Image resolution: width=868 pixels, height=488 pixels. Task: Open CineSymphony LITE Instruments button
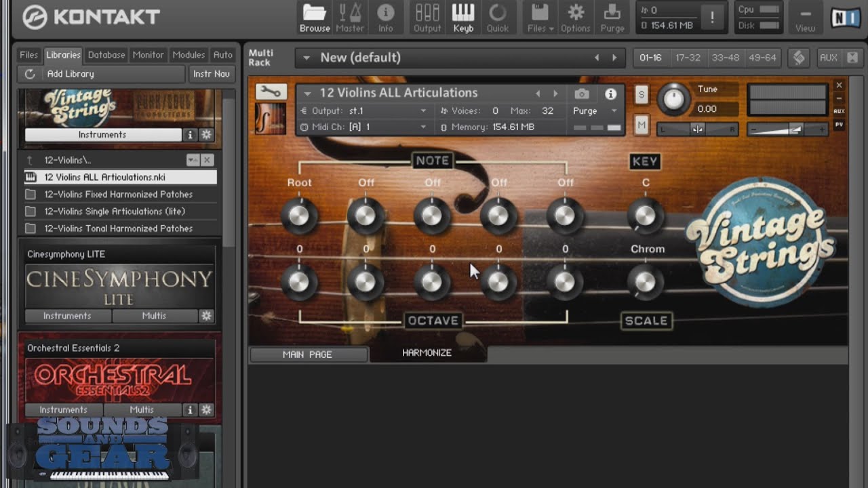coord(67,316)
